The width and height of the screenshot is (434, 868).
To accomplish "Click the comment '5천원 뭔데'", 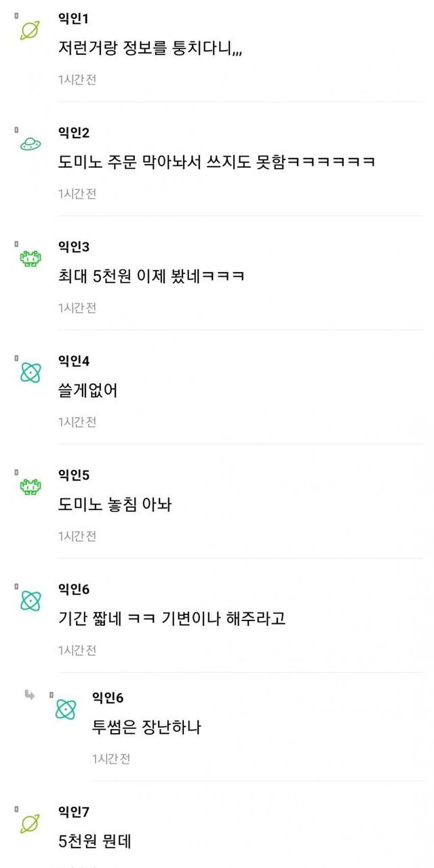I will pyautogui.click(x=95, y=842).
